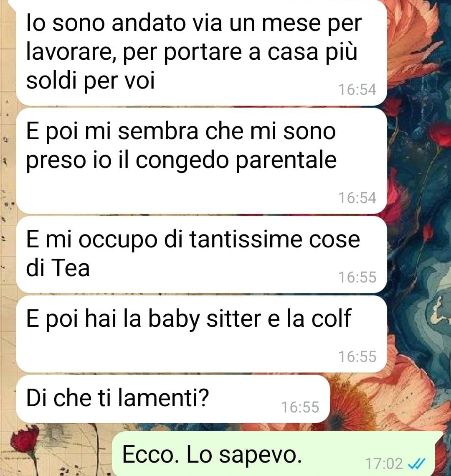Click the 17:02 timestamp on sent message
The height and width of the screenshot is (476, 451).
coord(384,463)
